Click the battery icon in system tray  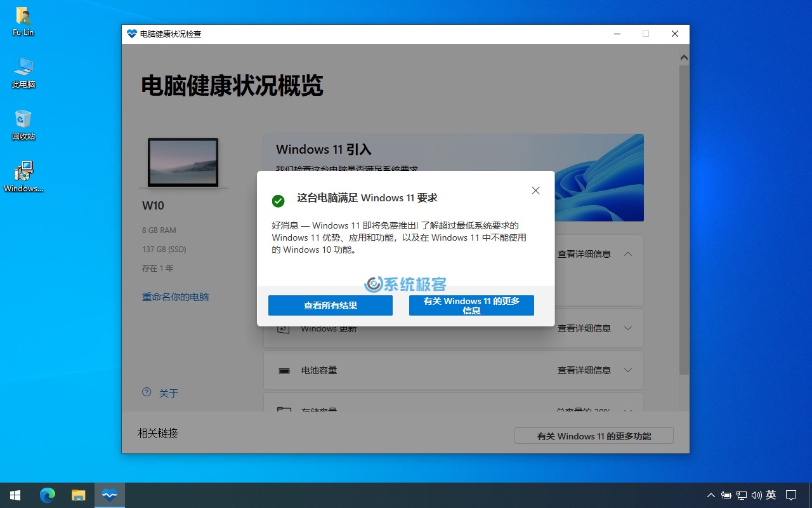[725, 495]
